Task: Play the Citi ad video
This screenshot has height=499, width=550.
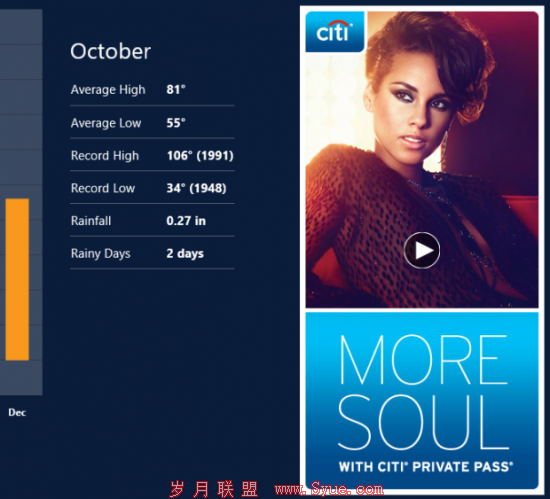Action: [422, 250]
